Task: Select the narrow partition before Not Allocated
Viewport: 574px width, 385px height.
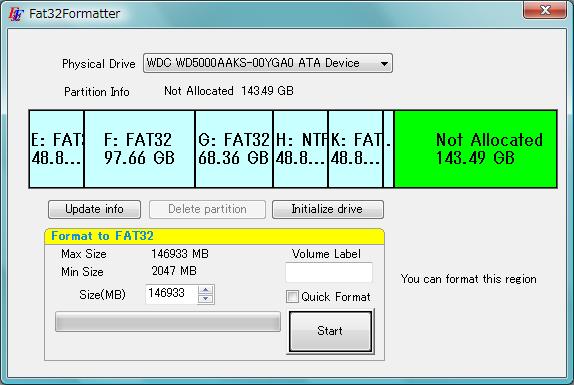Action: (x=388, y=149)
